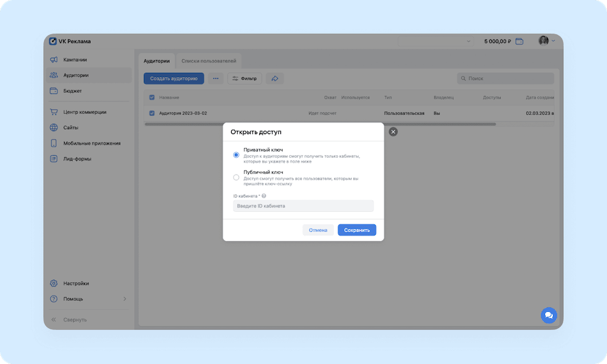Click the share arrow icon in toolbar
The height and width of the screenshot is (364, 607).
(x=275, y=78)
